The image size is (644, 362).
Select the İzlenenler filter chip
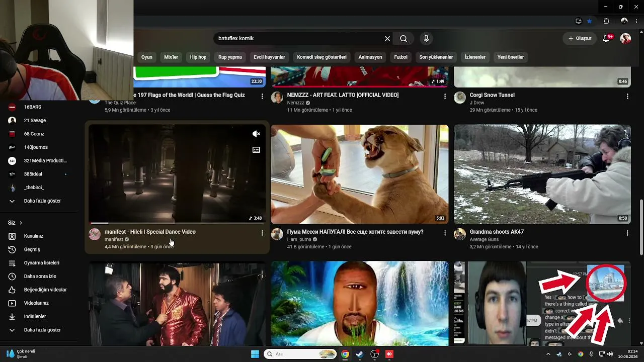click(x=475, y=57)
